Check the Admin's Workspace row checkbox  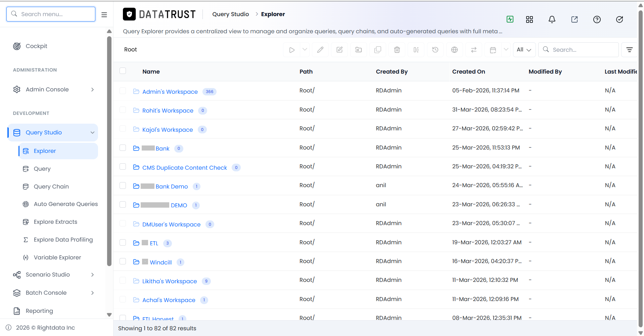tap(123, 91)
